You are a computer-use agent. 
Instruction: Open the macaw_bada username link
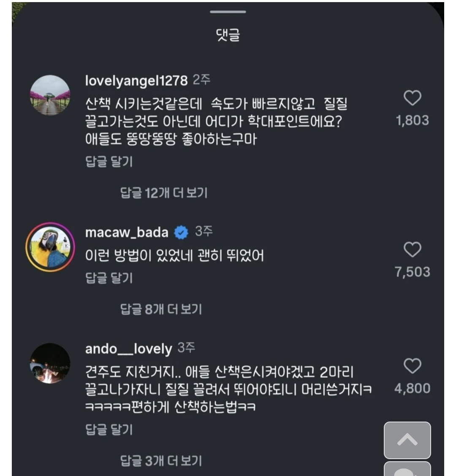tap(127, 233)
